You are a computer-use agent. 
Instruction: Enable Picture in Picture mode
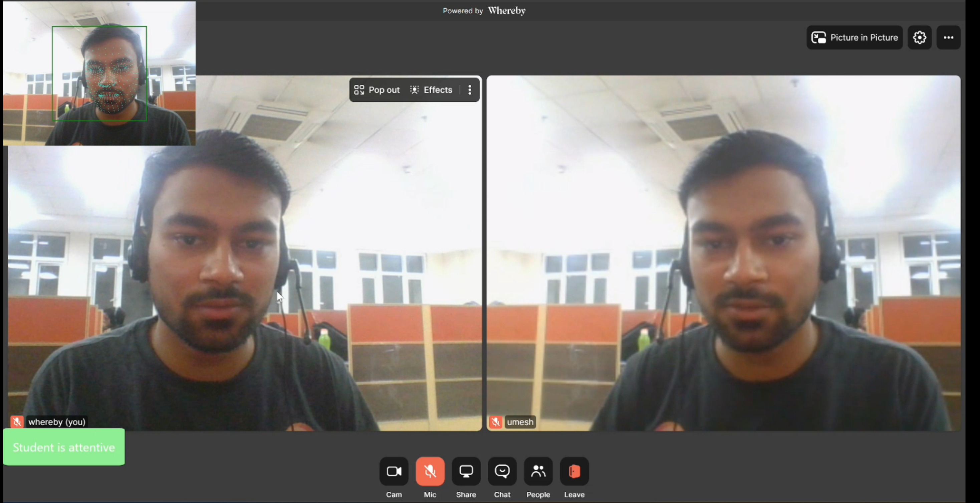854,38
